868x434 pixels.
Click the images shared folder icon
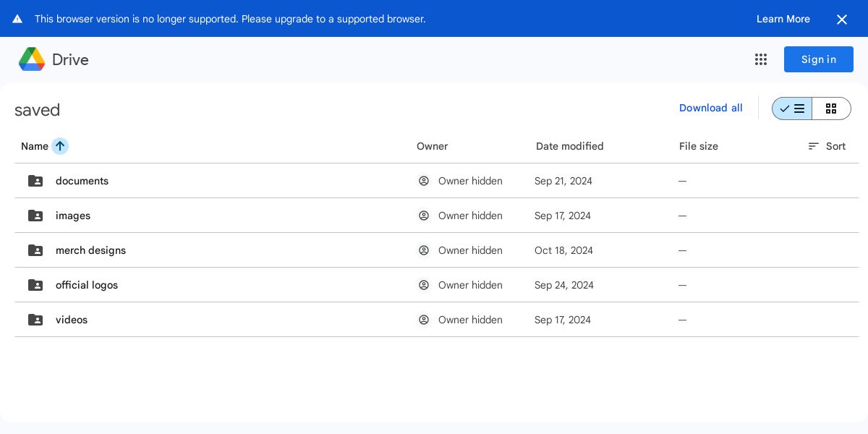coord(35,216)
